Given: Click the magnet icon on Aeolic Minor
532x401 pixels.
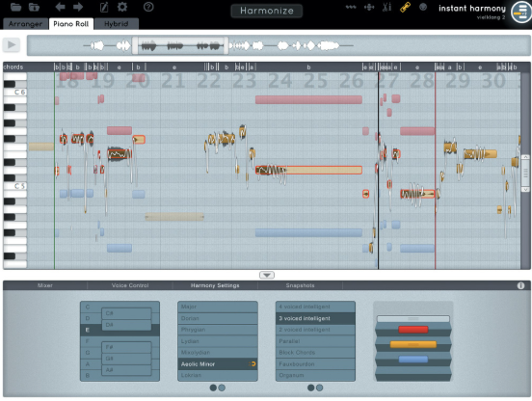Looking at the screenshot, I should [x=253, y=364].
